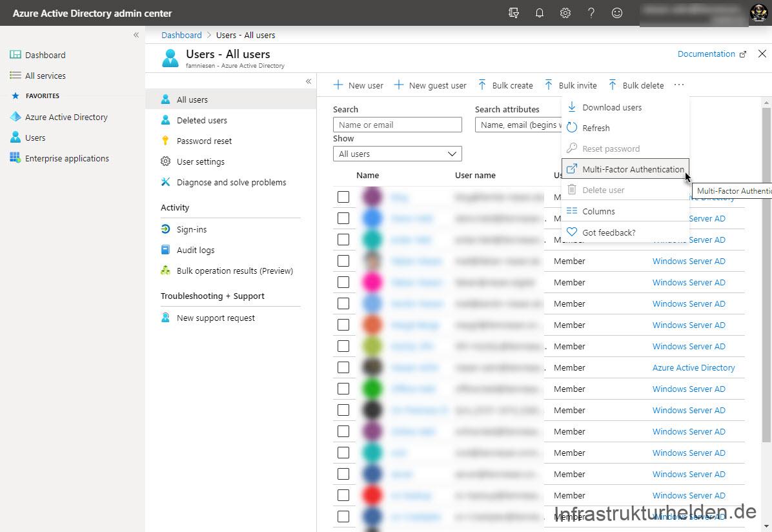The height and width of the screenshot is (532, 772).
Task: Click Bulk create button
Action: point(505,85)
